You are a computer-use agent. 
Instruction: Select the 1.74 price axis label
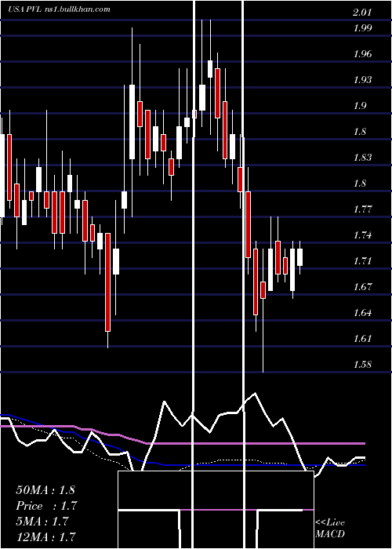click(362, 235)
